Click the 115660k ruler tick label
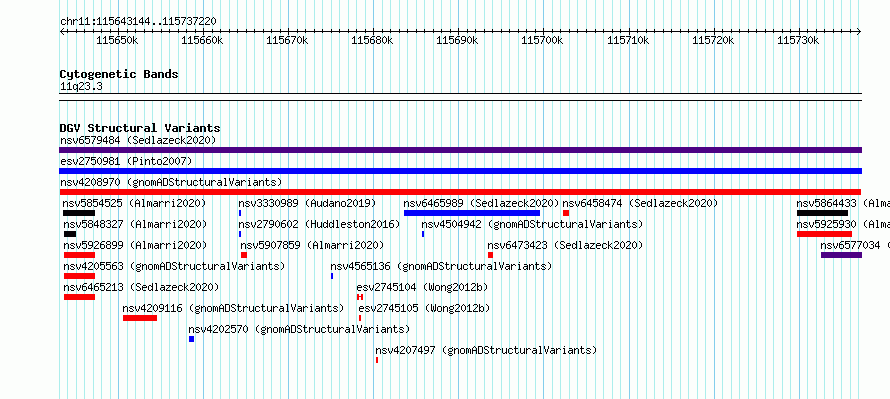Viewport: 890px width, 399px height. (203, 40)
